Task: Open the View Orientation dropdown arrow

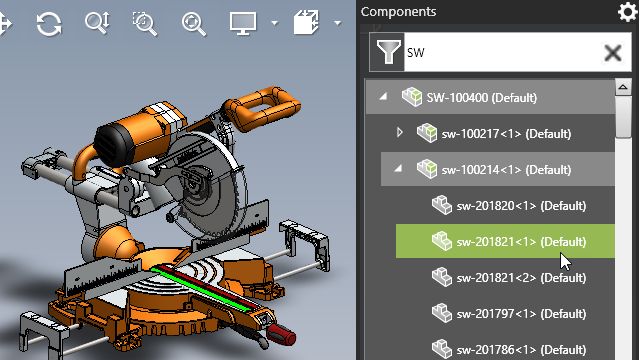Action: [x=337, y=23]
